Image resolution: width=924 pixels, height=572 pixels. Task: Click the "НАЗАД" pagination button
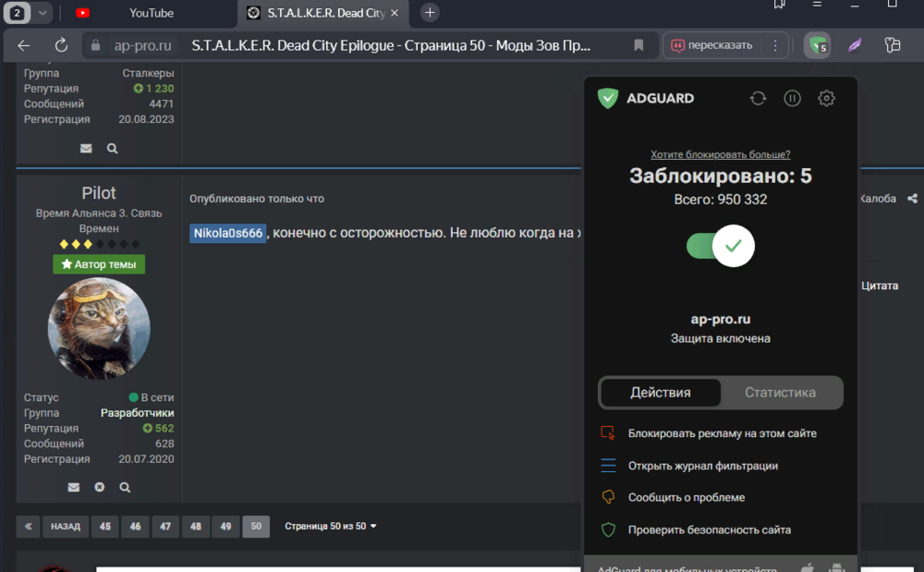[x=66, y=526]
